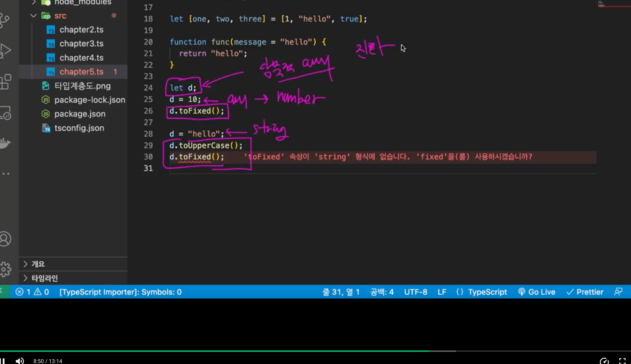Mute the video with speaker icon
This screenshot has height=364, width=631.
20,361
